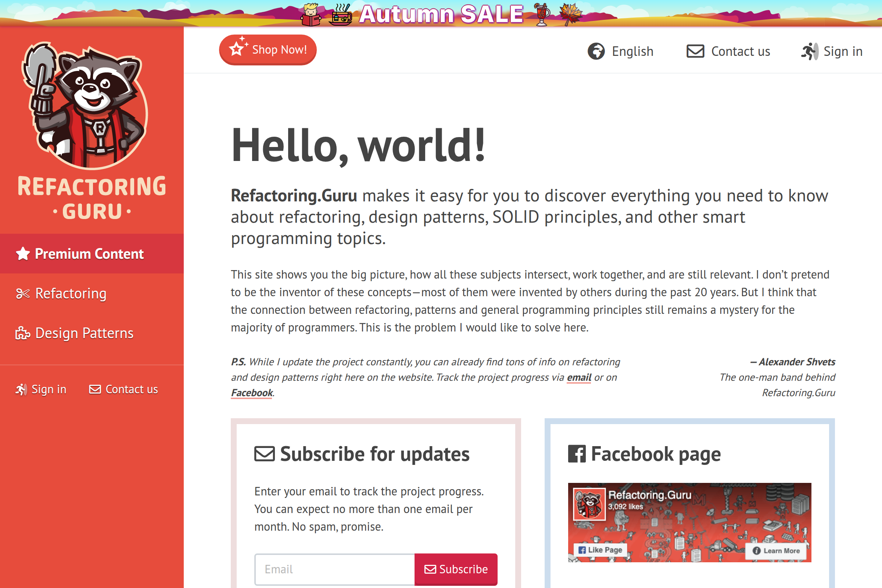The height and width of the screenshot is (588, 882).
Task: Click the running man icon in top Sign in
Action: pos(809,51)
